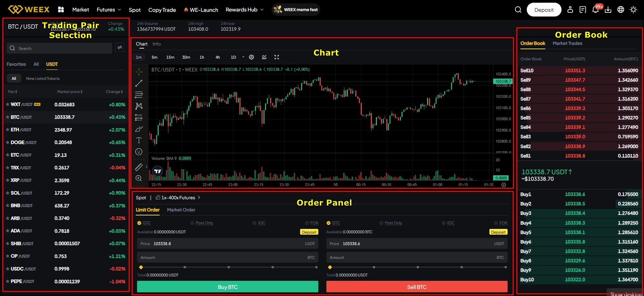Click the Buy BTC button
This screenshot has height=296, width=644.
click(228, 287)
